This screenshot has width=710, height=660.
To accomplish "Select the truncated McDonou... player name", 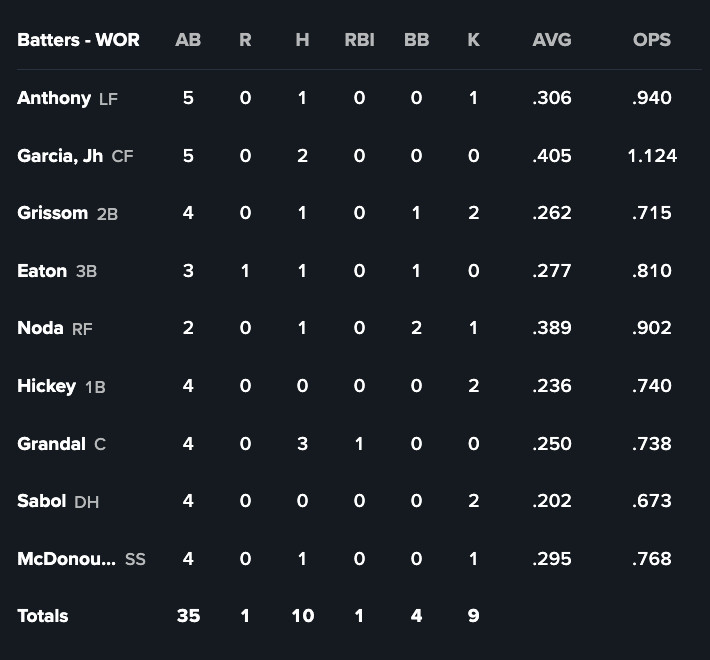I will coord(66,559).
